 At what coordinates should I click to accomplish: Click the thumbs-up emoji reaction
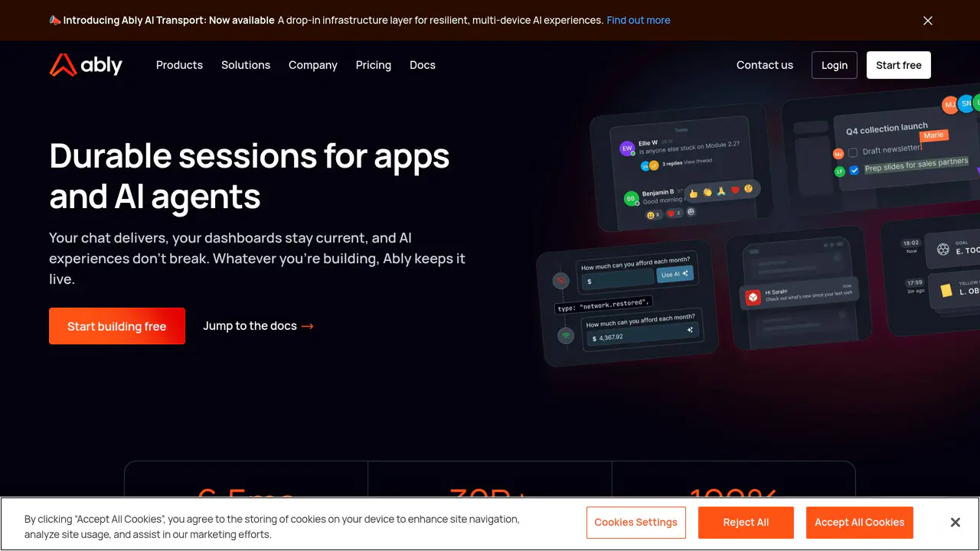click(x=694, y=193)
